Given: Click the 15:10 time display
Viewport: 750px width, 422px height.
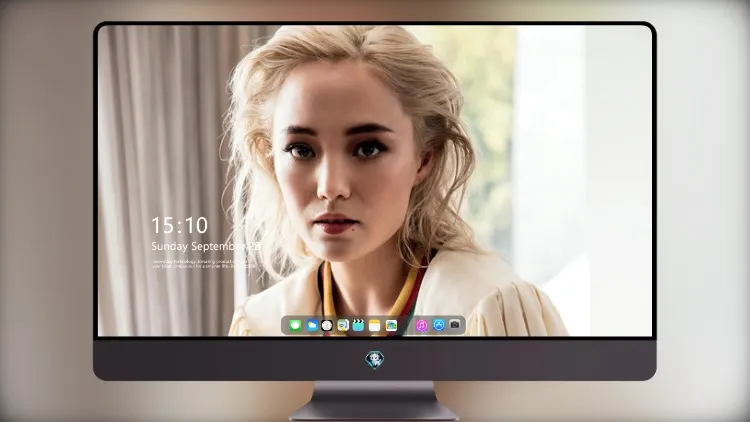Looking at the screenshot, I should (x=180, y=225).
